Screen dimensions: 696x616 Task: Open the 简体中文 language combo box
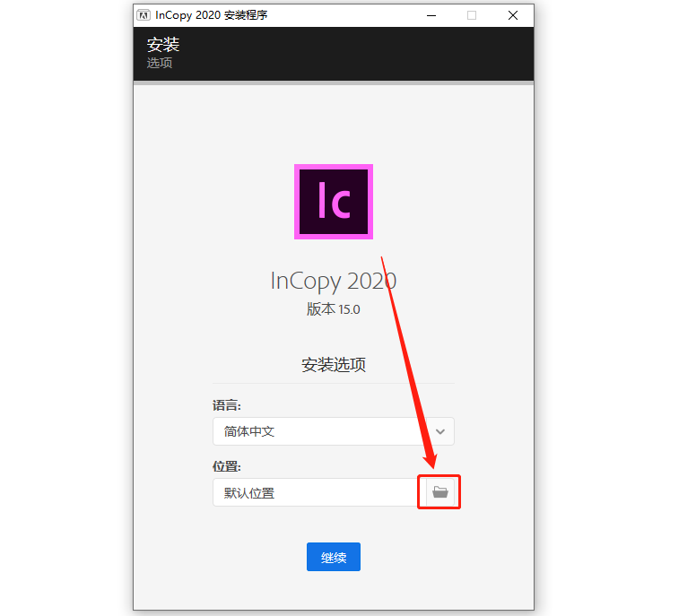pos(334,431)
